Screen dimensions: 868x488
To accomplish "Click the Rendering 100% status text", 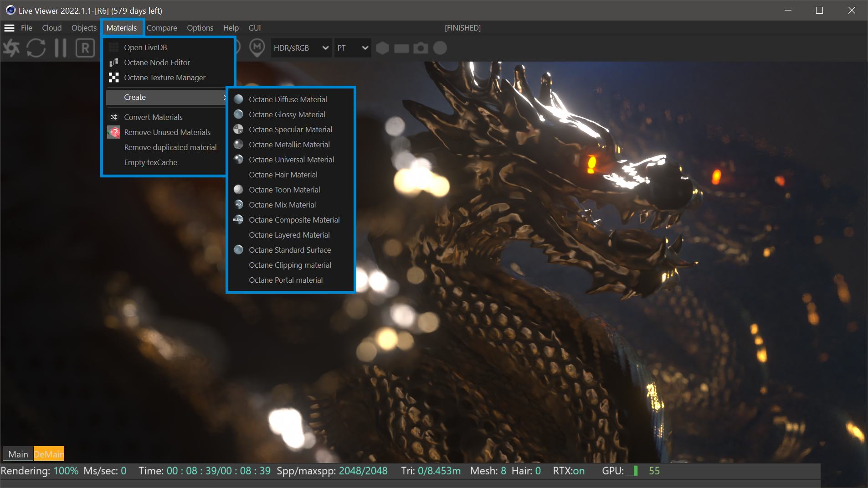I will pos(40,471).
